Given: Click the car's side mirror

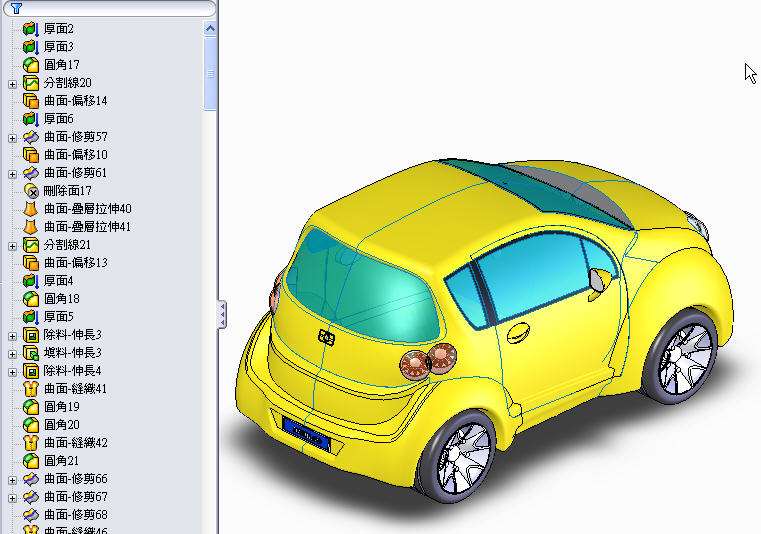Looking at the screenshot, I should (599, 284).
